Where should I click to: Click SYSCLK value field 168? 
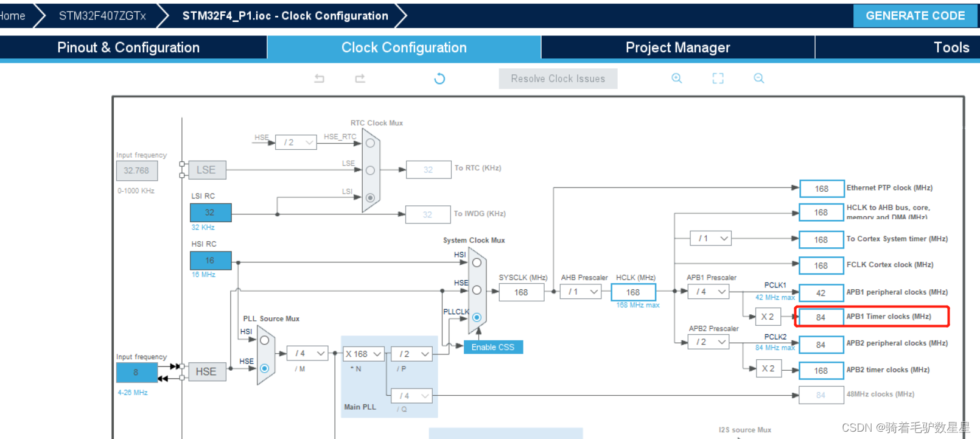(x=521, y=292)
